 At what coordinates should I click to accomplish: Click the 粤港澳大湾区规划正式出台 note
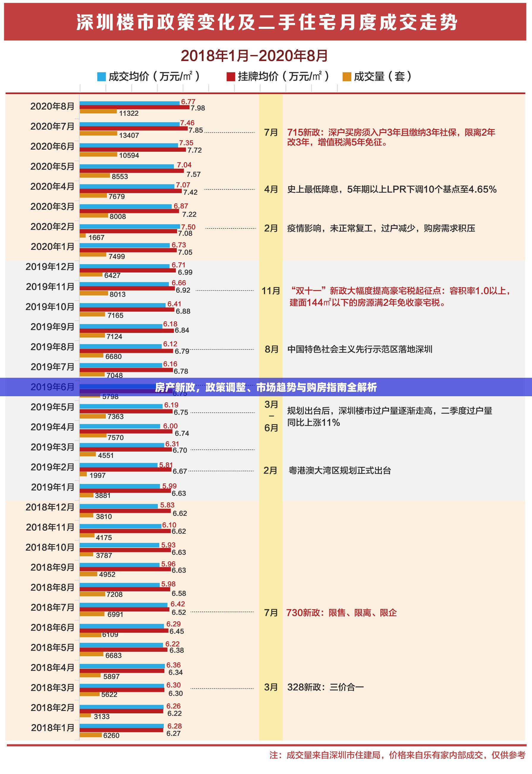coord(340,470)
